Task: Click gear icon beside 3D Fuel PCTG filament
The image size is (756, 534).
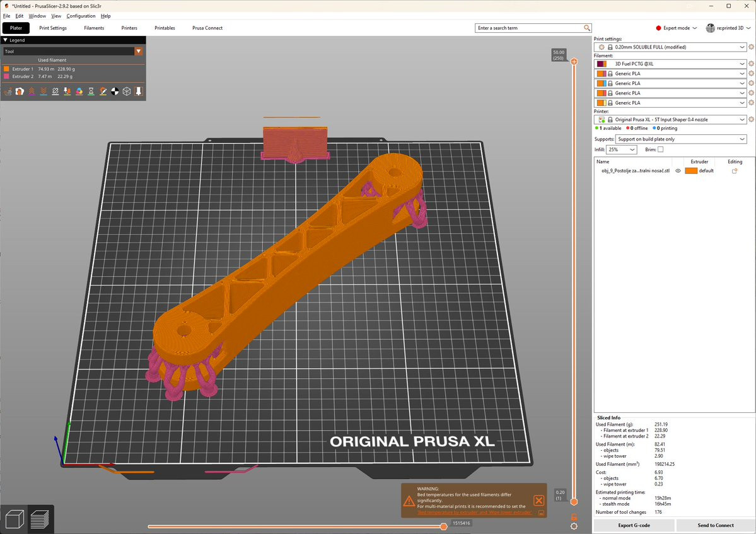Action: click(x=751, y=64)
